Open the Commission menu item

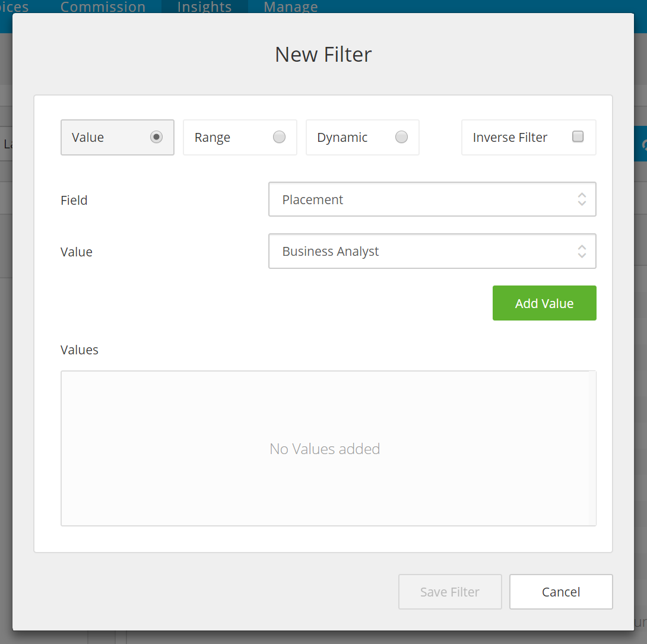[103, 7]
